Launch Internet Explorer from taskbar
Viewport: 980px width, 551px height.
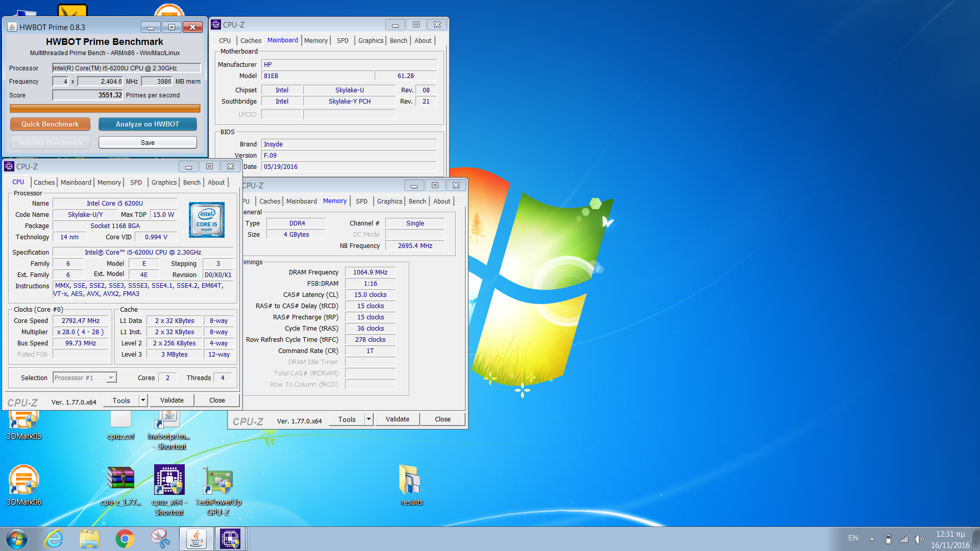click(x=54, y=539)
